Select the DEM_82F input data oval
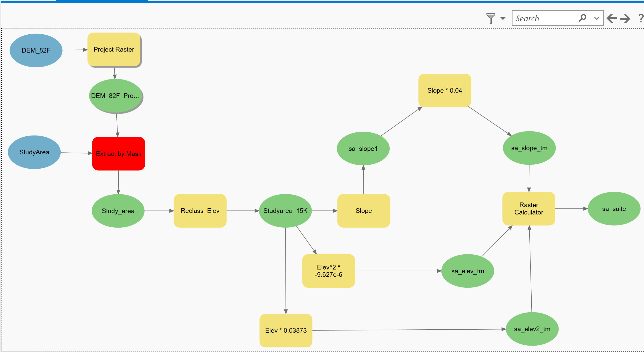The image size is (644, 352). (36, 50)
